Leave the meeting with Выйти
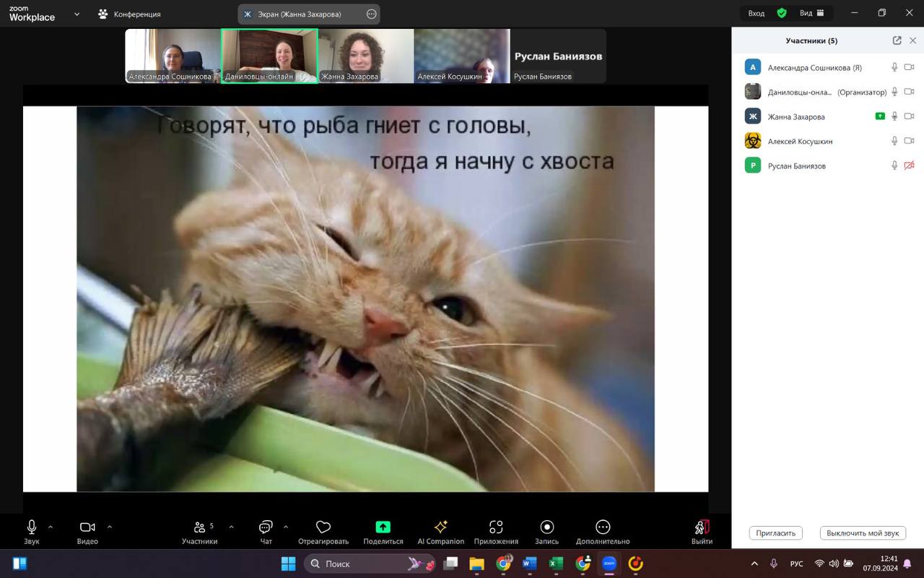This screenshot has width=924, height=578. coord(702,532)
